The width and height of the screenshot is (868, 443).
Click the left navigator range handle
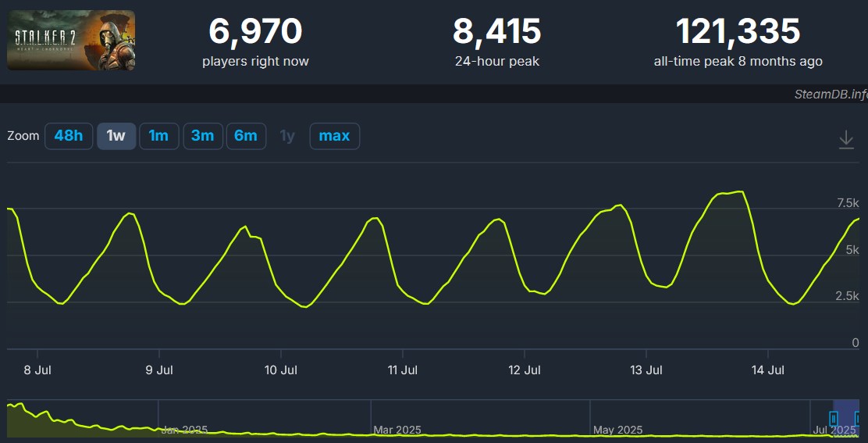coord(834,419)
